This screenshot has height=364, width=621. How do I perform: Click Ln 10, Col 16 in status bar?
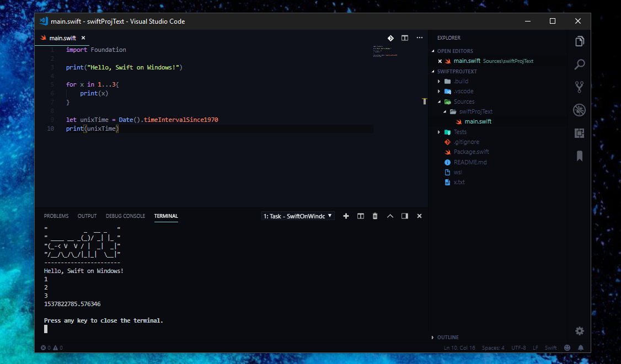(459, 348)
